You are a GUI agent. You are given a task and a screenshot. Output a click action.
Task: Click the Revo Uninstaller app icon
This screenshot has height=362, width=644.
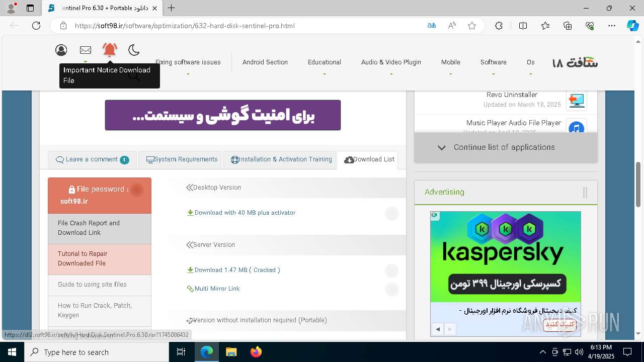tap(576, 100)
